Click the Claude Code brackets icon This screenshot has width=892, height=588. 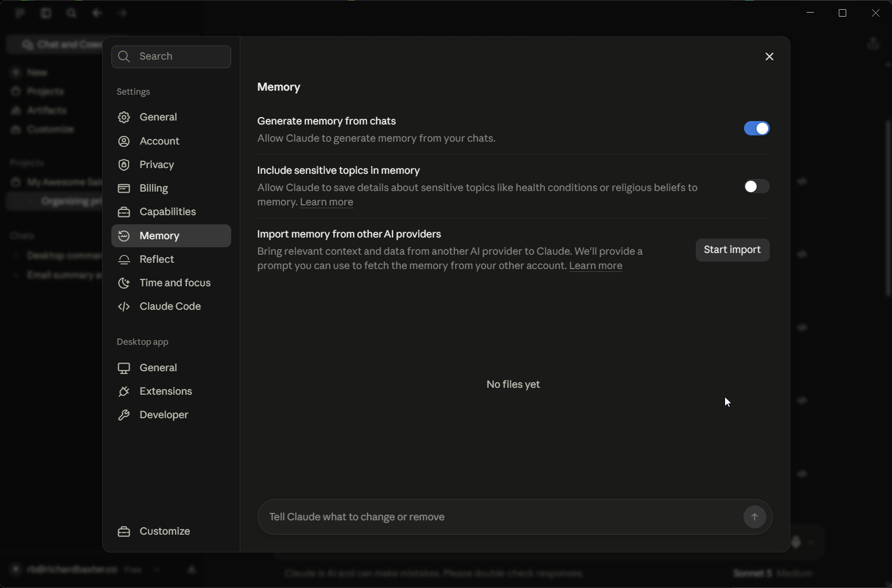click(124, 306)
